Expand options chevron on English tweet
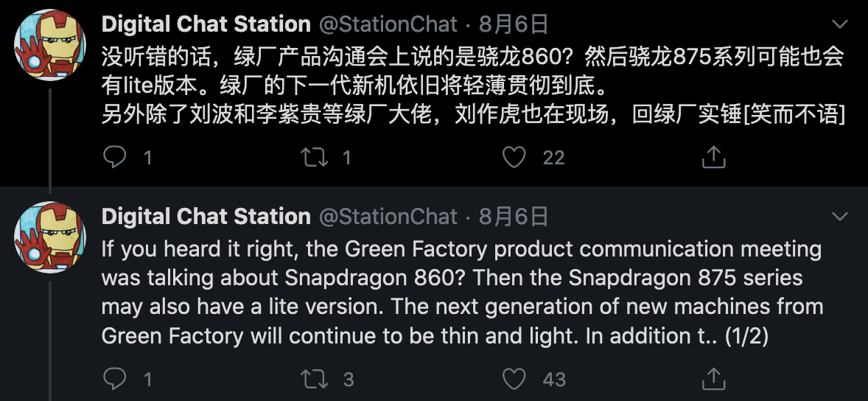 coord(840,216)
